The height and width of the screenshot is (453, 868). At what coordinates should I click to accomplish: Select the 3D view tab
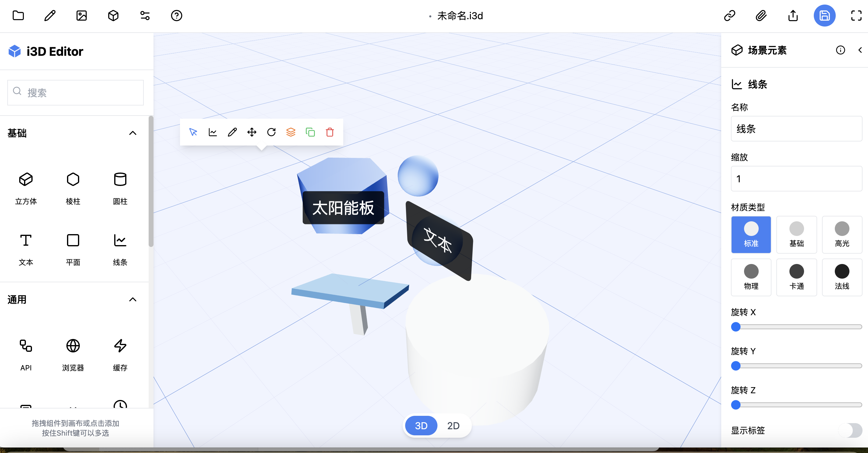(421, 425)
